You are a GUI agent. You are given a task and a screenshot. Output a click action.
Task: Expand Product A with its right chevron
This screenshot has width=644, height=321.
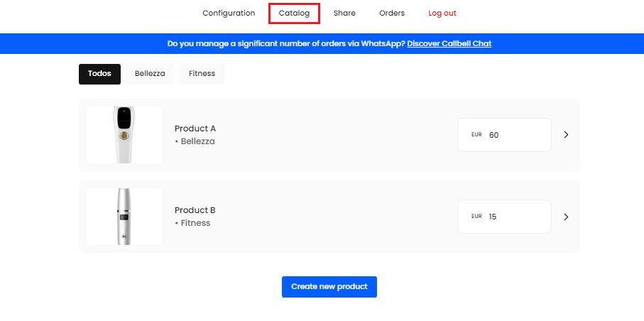point(566,135)
